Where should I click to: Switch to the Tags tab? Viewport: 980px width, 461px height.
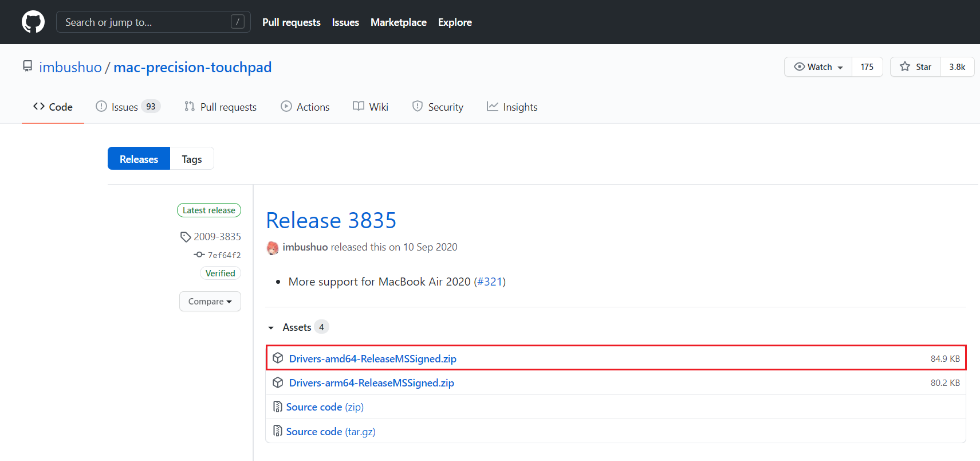[x=192, y=159]
